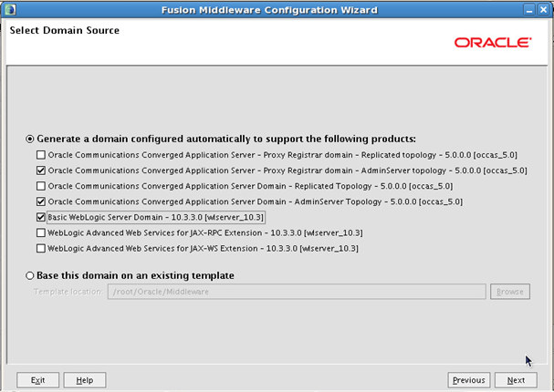Open Help for the wizard
Viewport: 554px width, 392px height.
coord(85,379)
